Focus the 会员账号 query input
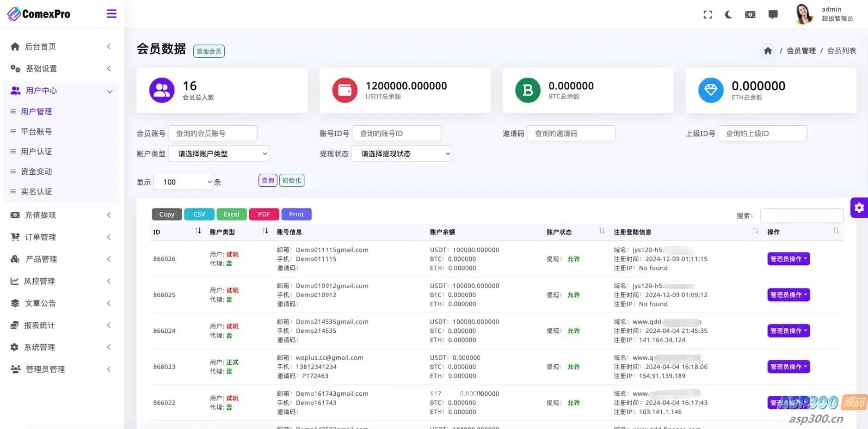 [x=213, y=133]
